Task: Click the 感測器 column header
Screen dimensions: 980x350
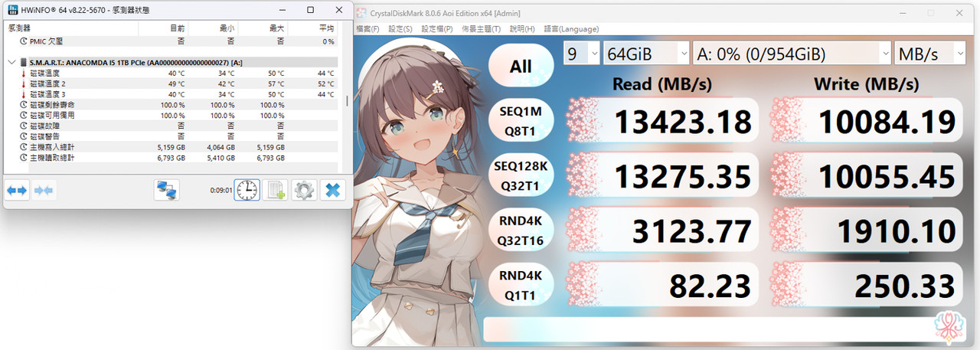Action: click(x=71, y=28)
